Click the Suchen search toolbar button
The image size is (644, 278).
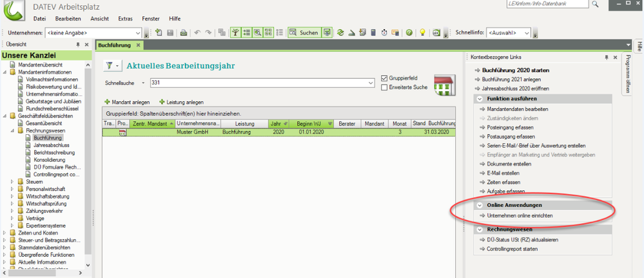[304, 33]
